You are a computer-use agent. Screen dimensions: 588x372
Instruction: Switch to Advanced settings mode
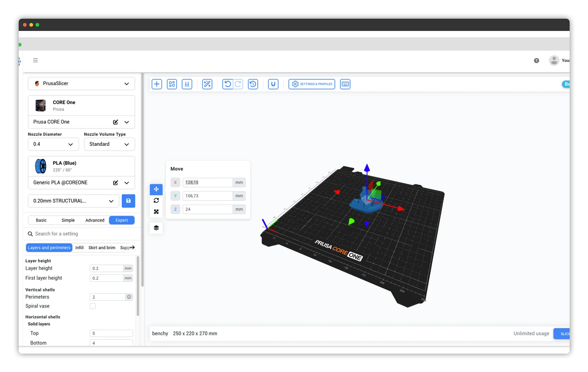tap(95, 220)
